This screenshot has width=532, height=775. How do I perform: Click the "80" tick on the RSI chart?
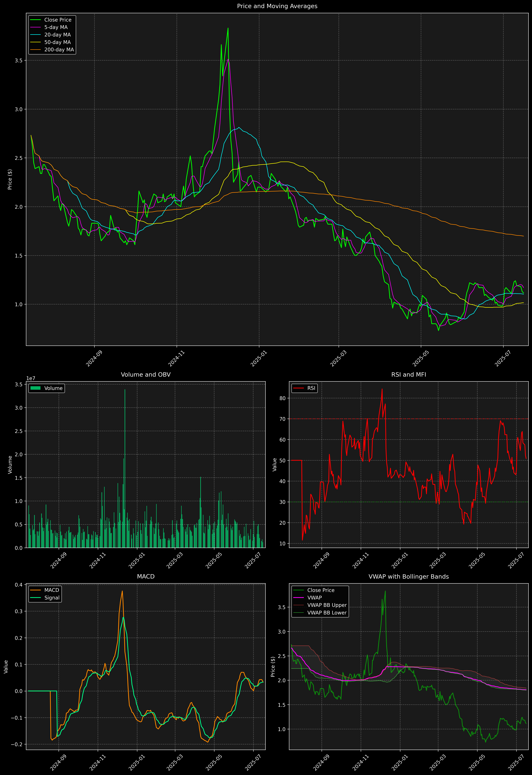pos(283,398)
